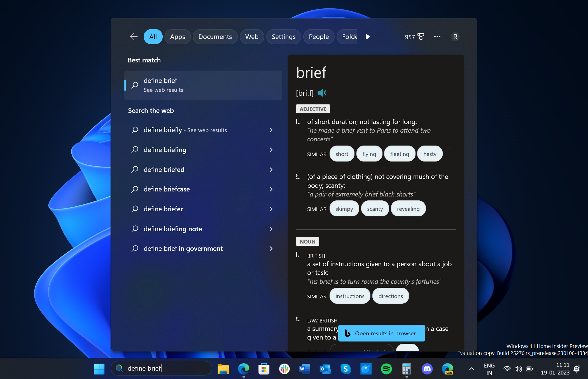This screenshot has height=379, width=588.
Task: Select the 'Web' search filter tab
Action: pos(251,36)
